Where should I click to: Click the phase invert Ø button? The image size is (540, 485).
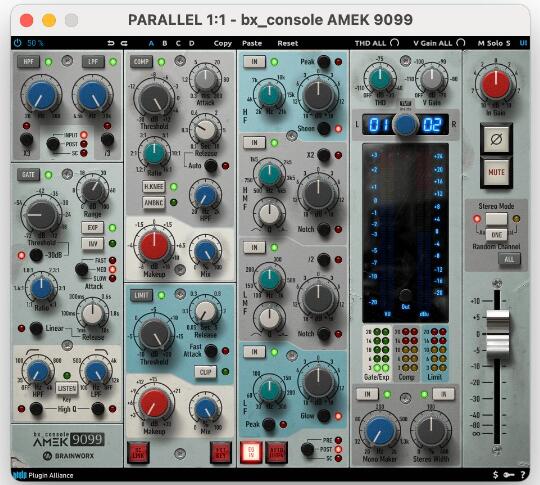click(x=496, y=139)
